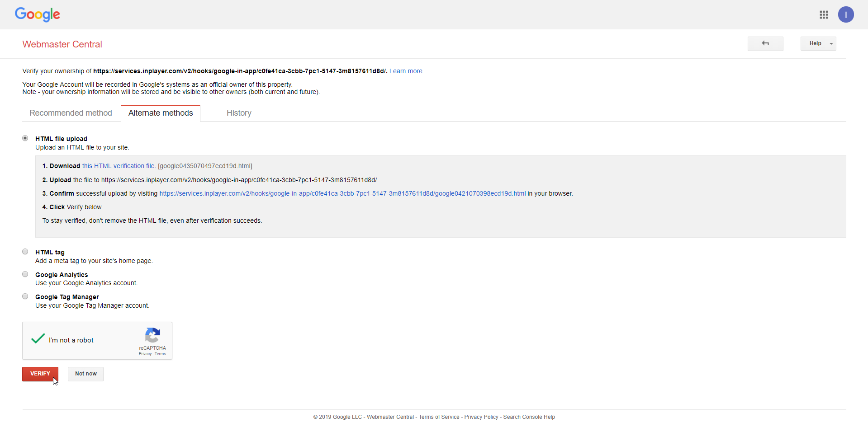This screenshot has width=868, height=422.
Task: Open the Google apps grid icon
Action: coord(824,15)
